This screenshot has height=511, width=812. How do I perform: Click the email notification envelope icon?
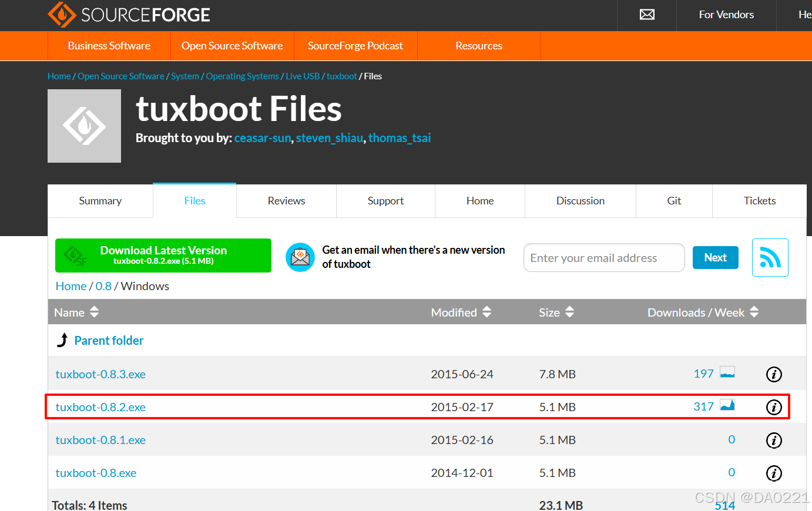(300, 257)
